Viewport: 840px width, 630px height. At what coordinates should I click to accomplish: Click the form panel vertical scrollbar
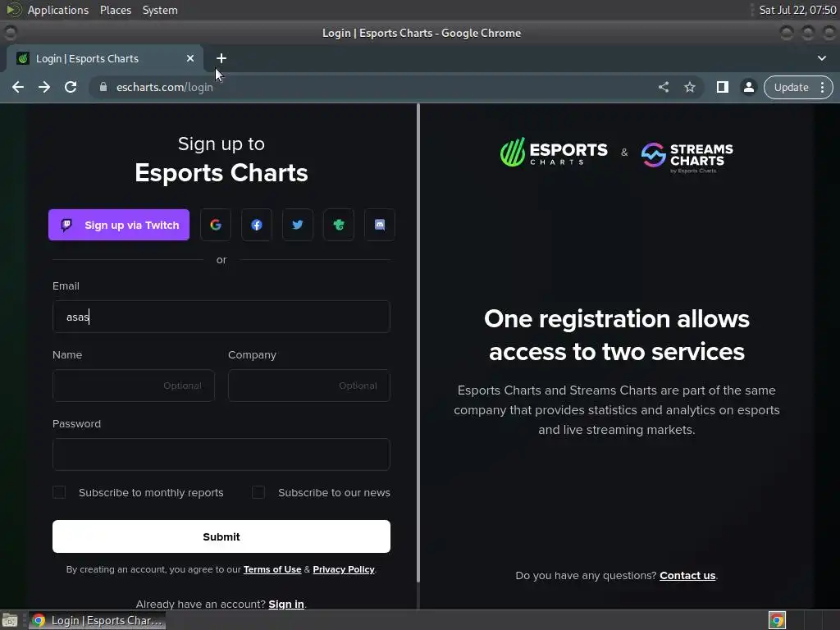pos(418,343)
